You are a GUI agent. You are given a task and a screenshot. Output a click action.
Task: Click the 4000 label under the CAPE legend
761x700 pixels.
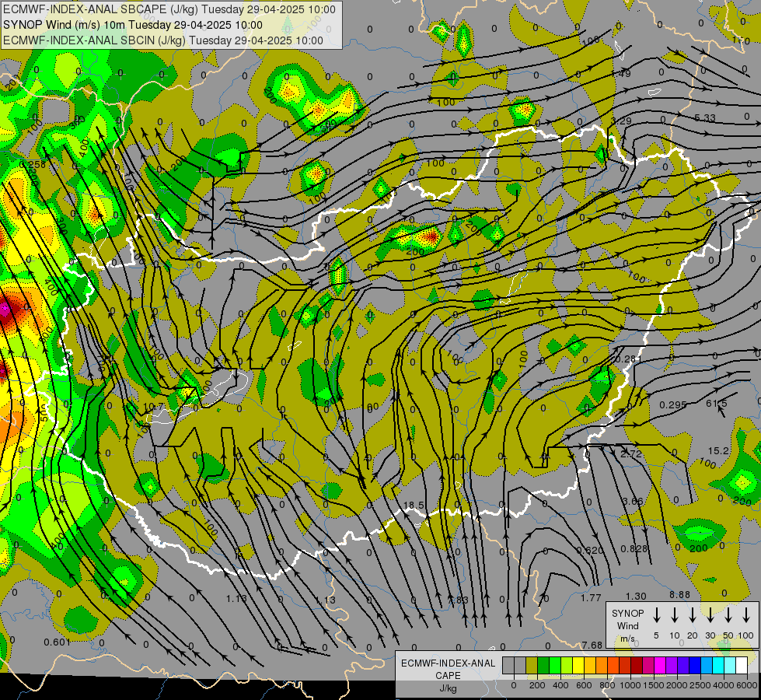pos(724,685)
